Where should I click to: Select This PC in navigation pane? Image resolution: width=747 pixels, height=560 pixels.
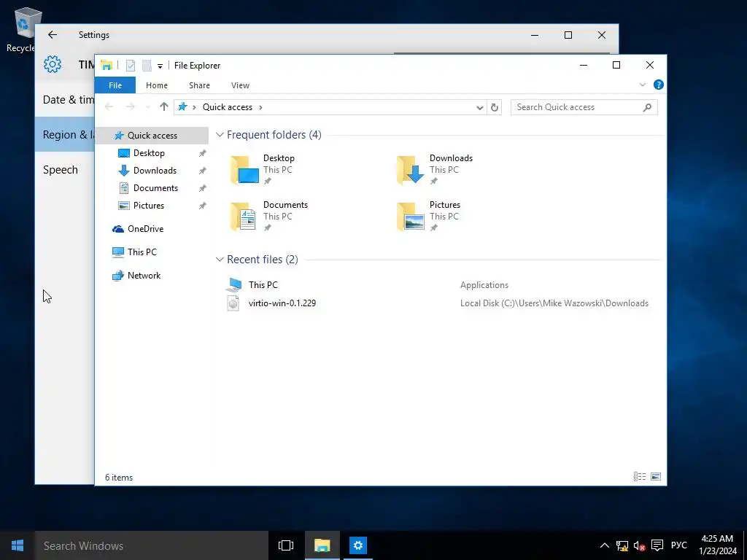tap(142, 252)
